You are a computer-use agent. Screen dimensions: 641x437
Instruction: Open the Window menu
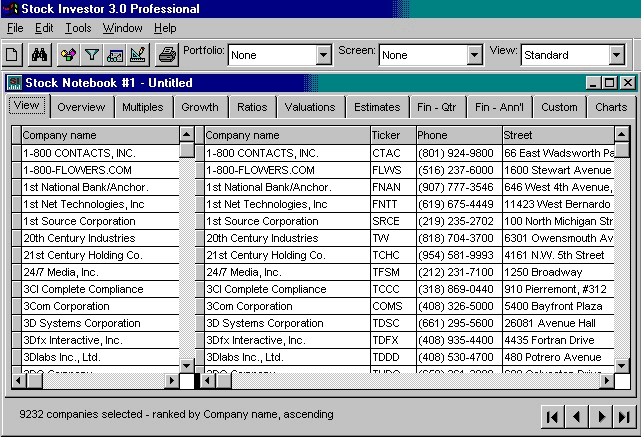pos(122,28)
